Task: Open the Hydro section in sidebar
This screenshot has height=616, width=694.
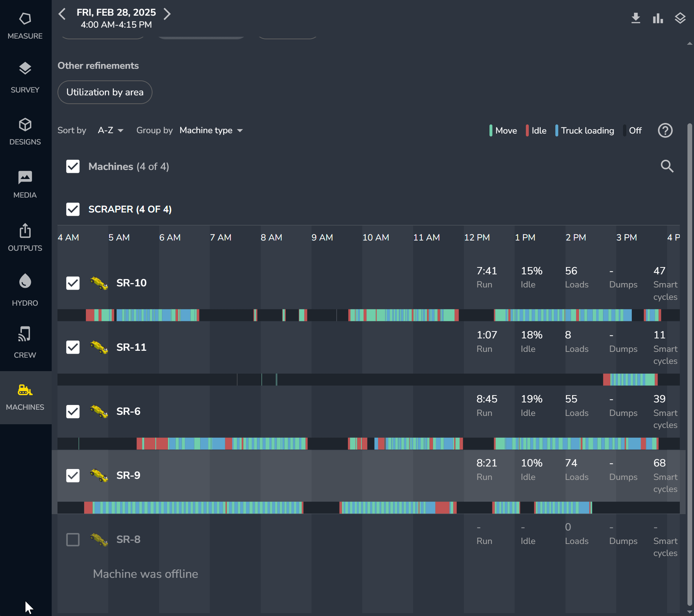Action: click(x=25, y=290)
